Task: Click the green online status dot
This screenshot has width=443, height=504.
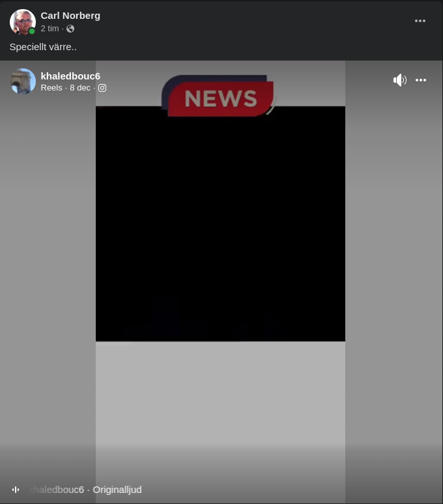Action: [x=32, y=31]
